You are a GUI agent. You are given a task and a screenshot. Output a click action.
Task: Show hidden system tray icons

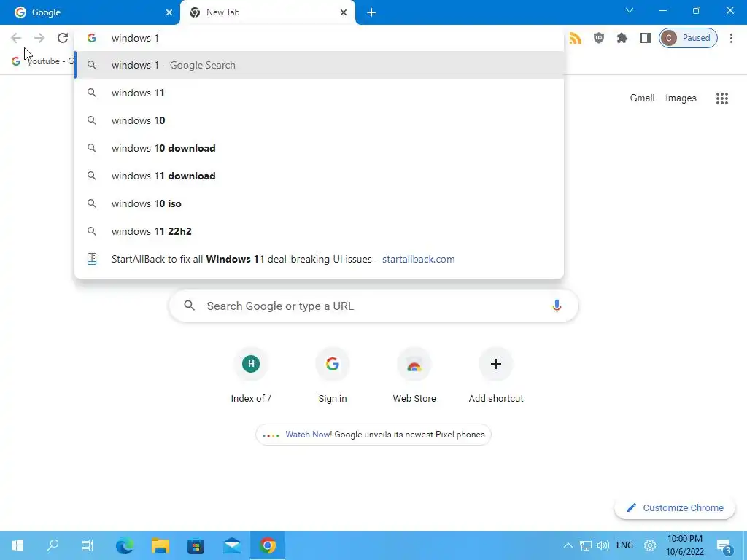[x=568, y=545]
